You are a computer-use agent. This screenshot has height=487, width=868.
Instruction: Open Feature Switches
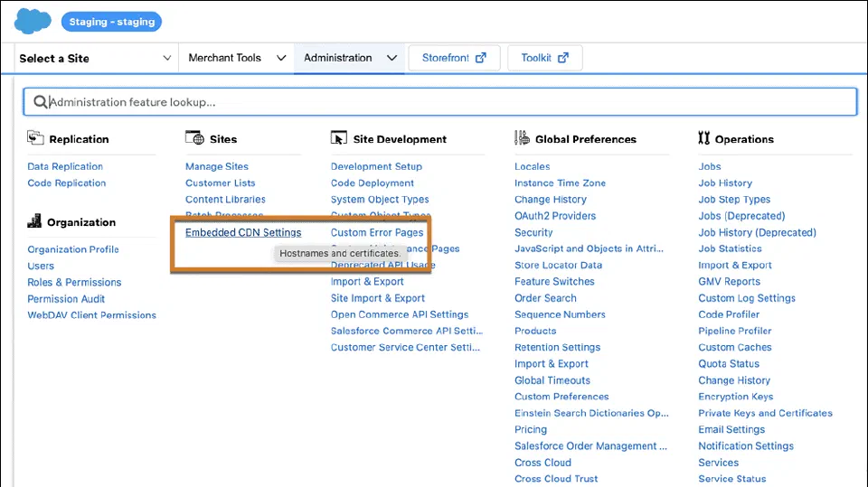point(554,282)
